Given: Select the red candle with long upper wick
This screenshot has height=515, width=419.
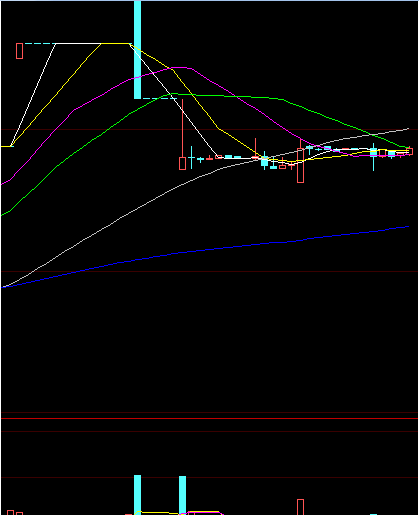Looking at the screenshot, I should (x=182, y=135).
